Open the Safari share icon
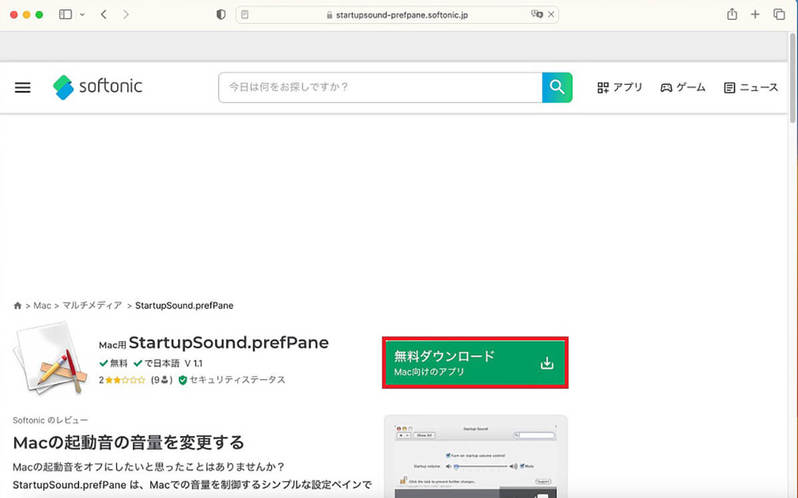The height and width of the screenshot is (498, 798). [732, 14]
